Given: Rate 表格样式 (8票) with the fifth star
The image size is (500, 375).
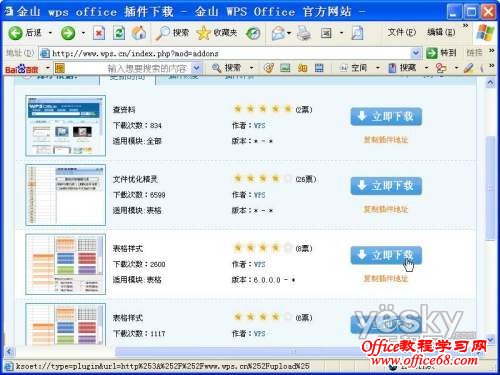Looking at the screenshot, I should click(288, 248).
